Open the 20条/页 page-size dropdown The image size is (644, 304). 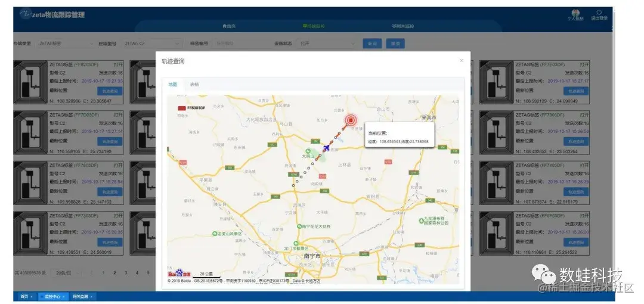pyautogui.click(x=67, y=273)
